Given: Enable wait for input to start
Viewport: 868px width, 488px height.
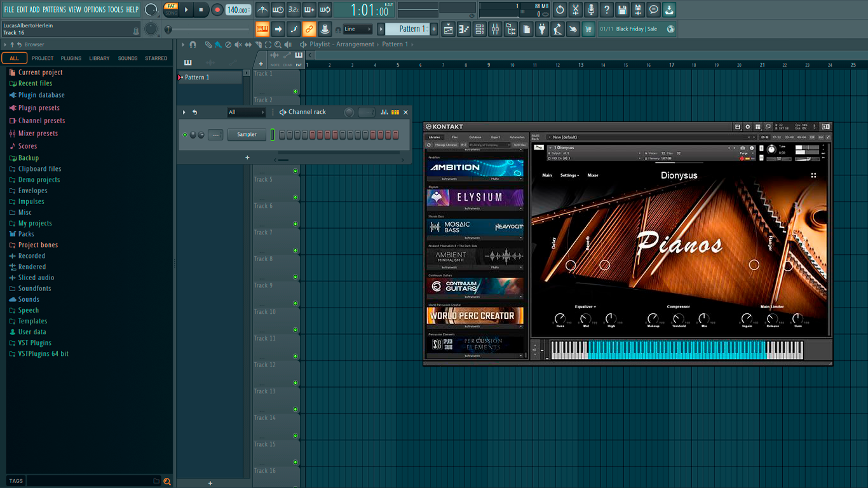Looking at the screenshot, I should (278, 10).
